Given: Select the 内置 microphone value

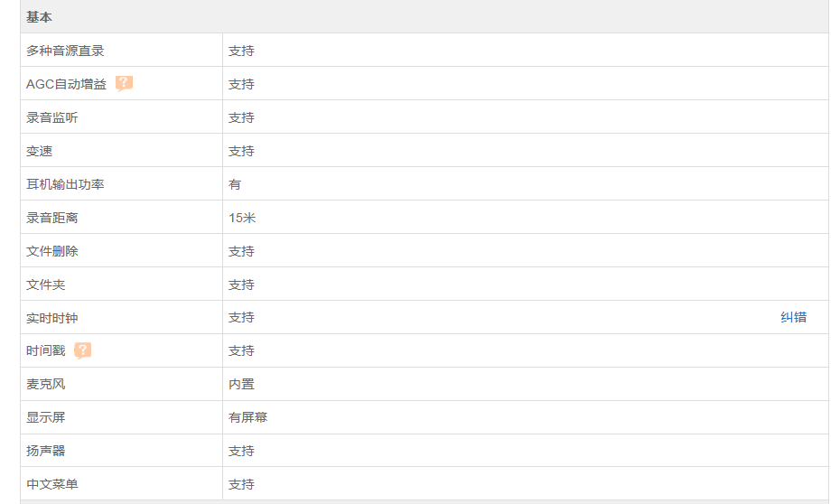Looking at the screenshot, I should point(241,384).
